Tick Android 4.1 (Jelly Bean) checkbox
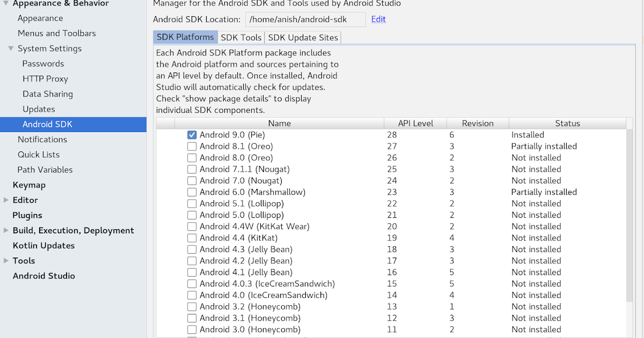This screenshot has width=644, height=338. pos(192,272)
